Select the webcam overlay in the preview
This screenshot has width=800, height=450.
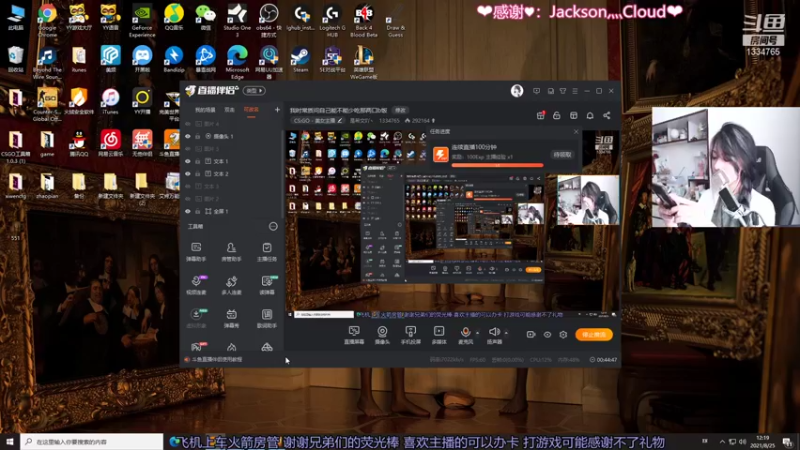pyautogui.click(x=588, y=200)
